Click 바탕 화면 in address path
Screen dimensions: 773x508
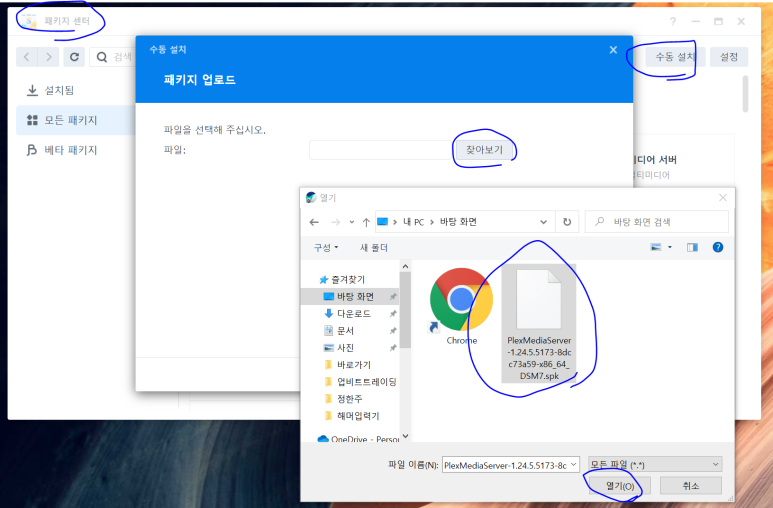pos(458,222)
